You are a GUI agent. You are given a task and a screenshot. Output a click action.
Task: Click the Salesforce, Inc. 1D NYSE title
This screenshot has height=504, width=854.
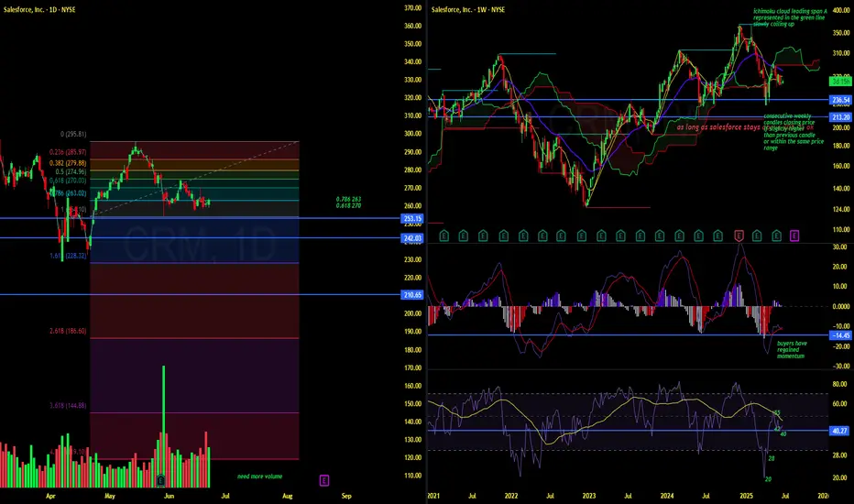39,10
